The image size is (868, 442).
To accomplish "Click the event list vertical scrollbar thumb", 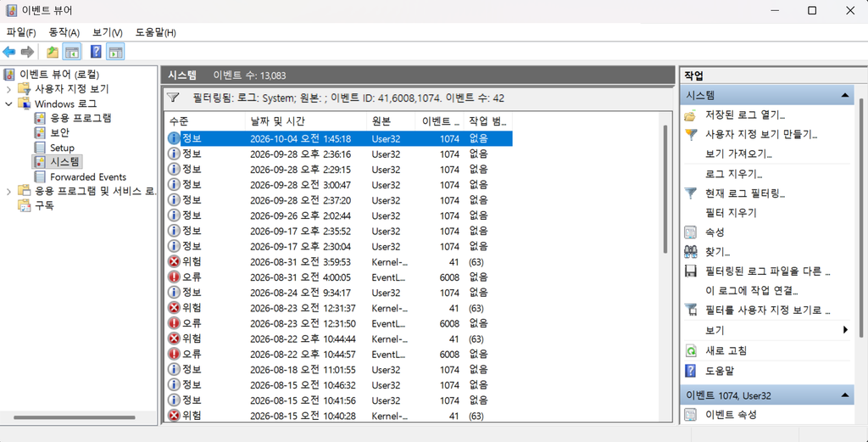I will (x=665, y=189).
